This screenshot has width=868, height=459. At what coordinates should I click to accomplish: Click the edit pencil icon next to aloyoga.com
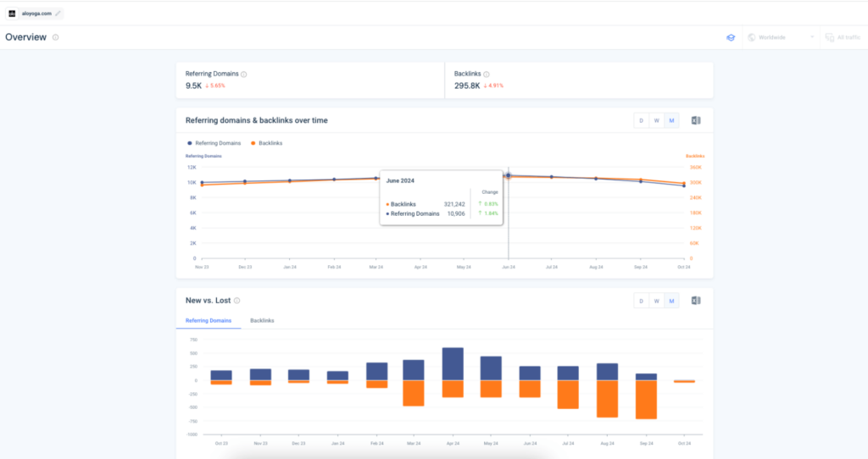coord(58,14)
